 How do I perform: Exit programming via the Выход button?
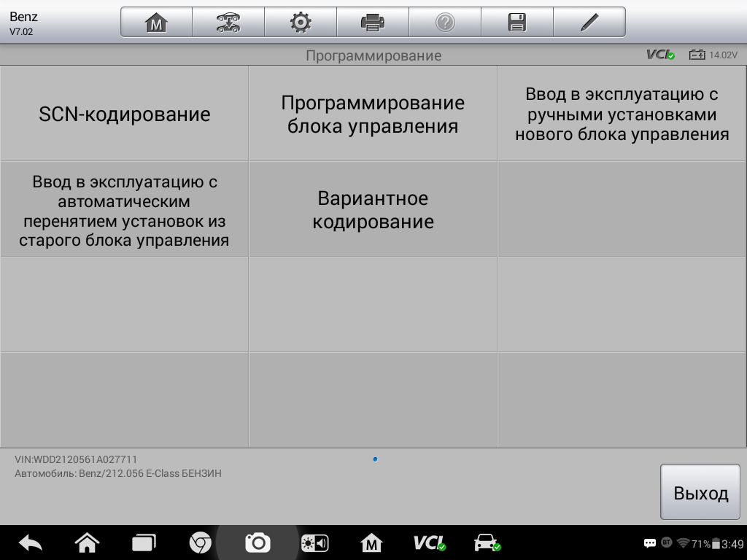click(x=700, y=492)
